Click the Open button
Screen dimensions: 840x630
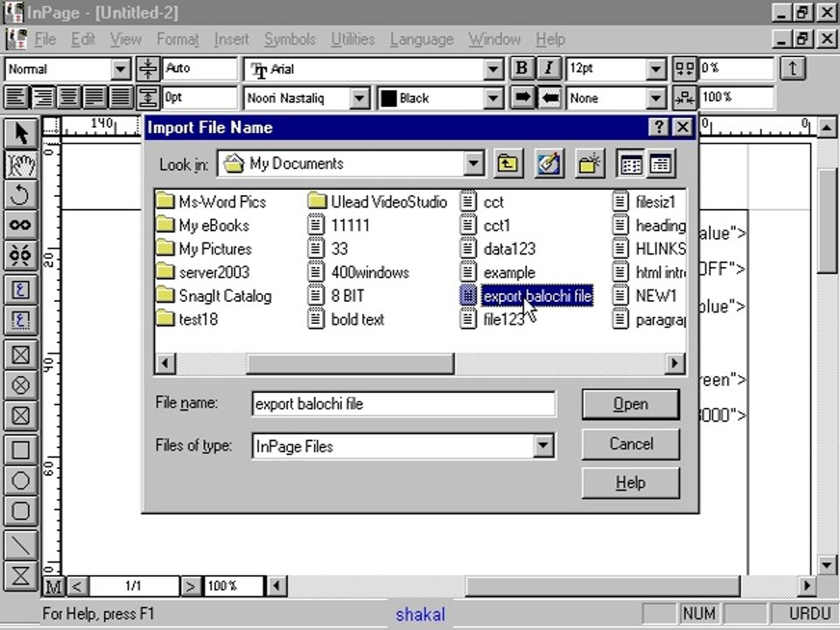[631, 404]
